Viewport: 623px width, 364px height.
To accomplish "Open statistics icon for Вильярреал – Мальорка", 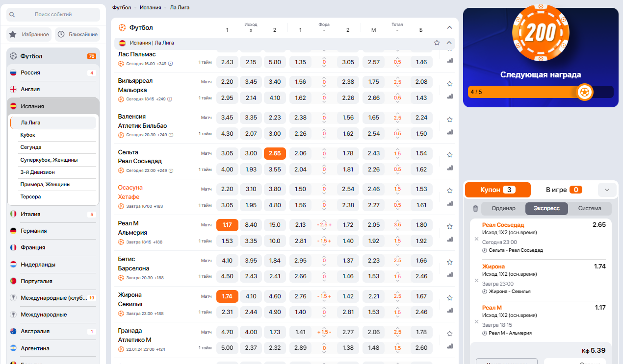I will 450,97.
